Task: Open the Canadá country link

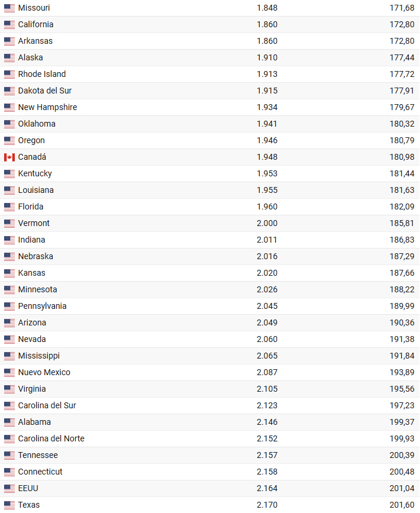Action: [x=32, y=157]
